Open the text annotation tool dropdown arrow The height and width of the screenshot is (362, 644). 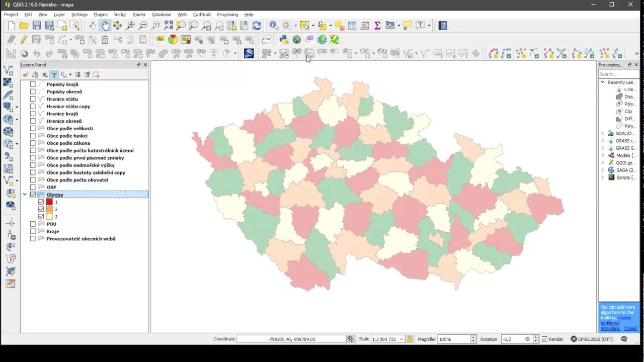pyautogui.click(x=429, y=25)
